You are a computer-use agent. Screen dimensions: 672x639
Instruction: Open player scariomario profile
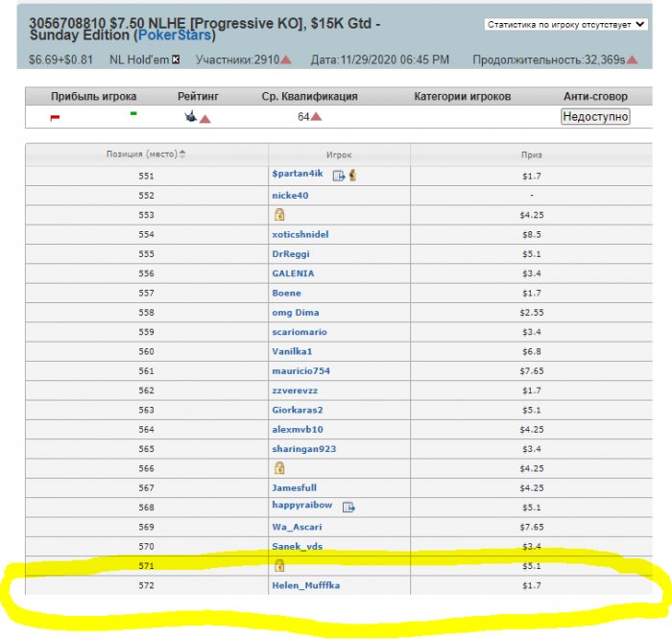coord(300,332)
